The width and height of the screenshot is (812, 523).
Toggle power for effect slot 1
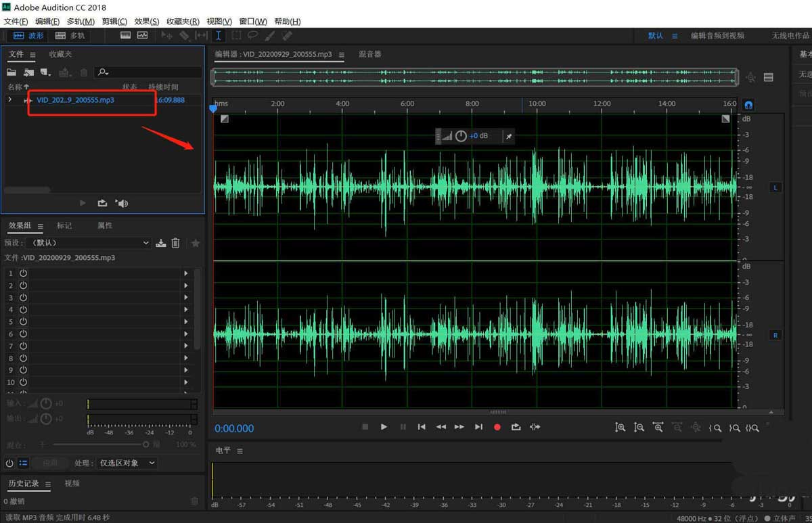click(23, 273)
